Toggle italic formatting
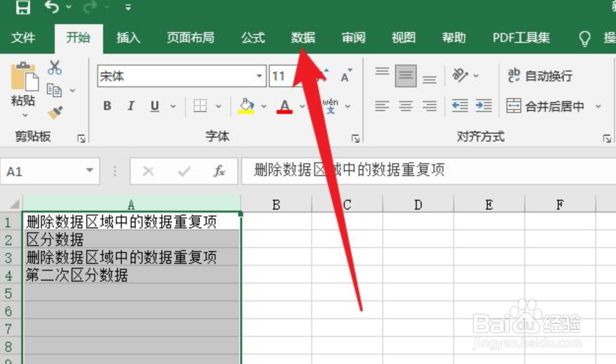The height and width of the screenshot is (364, 616). 131,106
